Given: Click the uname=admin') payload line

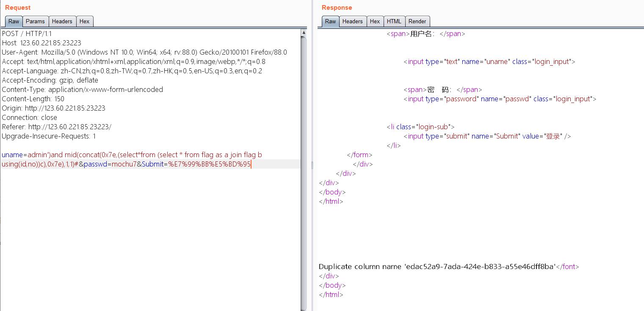Looking at the screenshot, I should (x=132, y=155).
